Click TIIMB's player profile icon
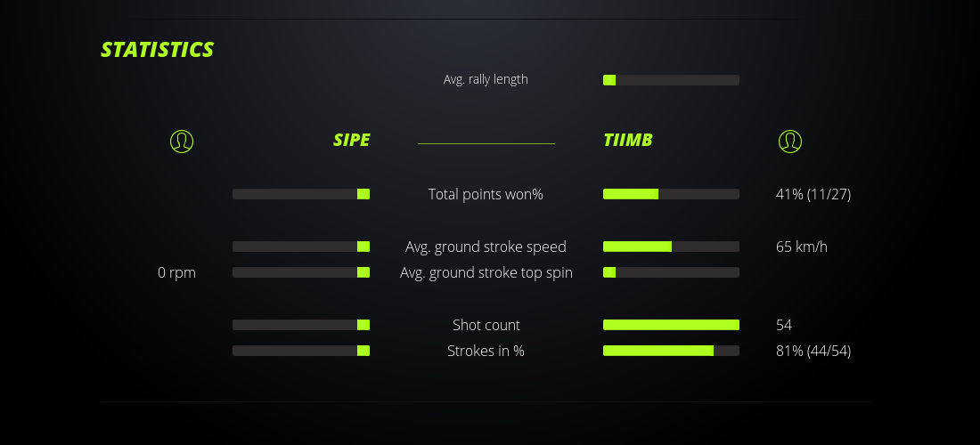 pyautogui.click(x=789, y=141)
